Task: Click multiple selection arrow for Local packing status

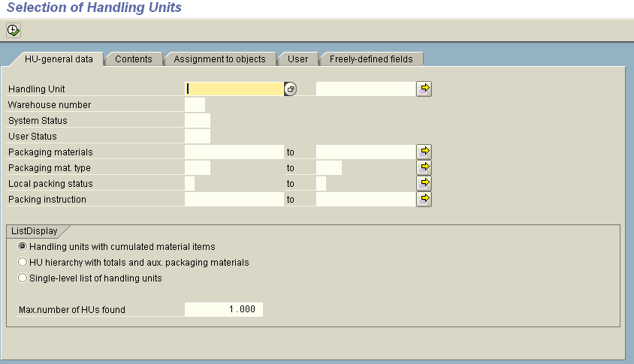Action: click(424, 183)
